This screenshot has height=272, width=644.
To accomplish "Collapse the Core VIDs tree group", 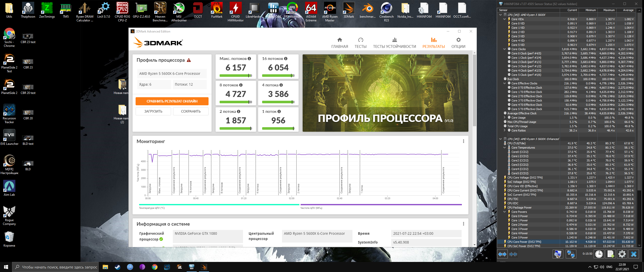I will pyautogui.click(x=504, y=19).
